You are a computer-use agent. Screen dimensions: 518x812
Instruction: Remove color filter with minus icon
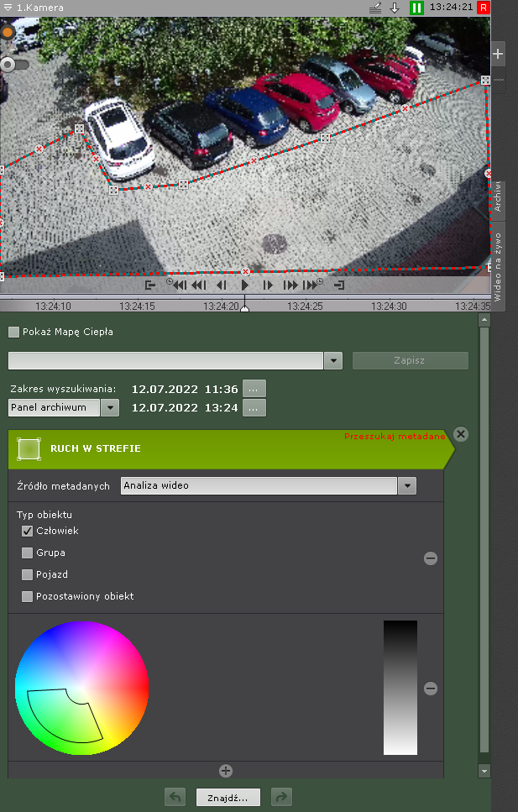pos(431,689)
